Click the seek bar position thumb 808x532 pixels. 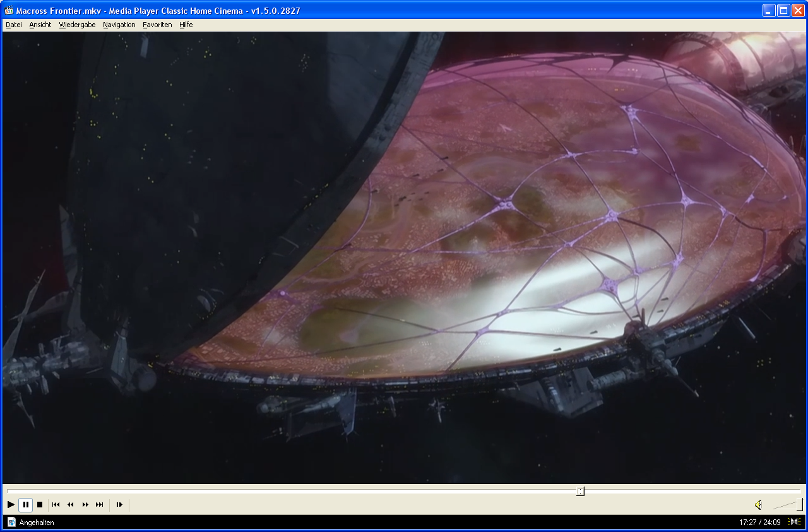click(580, 491)
